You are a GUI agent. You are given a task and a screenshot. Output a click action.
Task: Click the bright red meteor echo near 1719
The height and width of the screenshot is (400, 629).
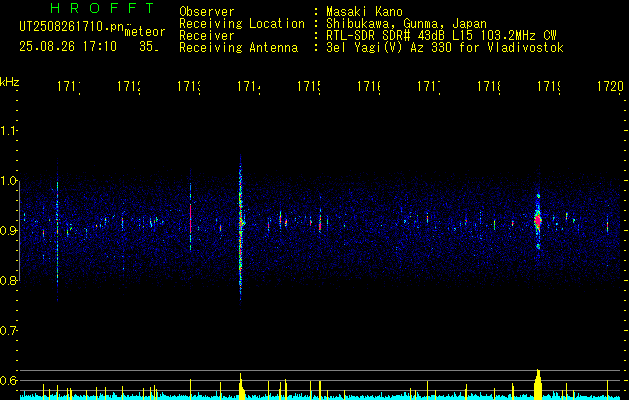(x=538, y=220)
